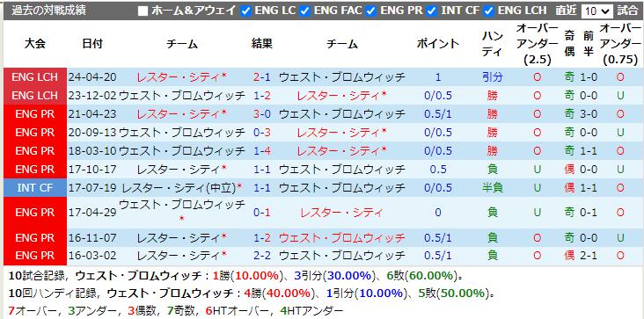Enable the ホーム&アウェイ checkbox
The height and width of the screenshot is (319, 644).
tap(143, 11)
